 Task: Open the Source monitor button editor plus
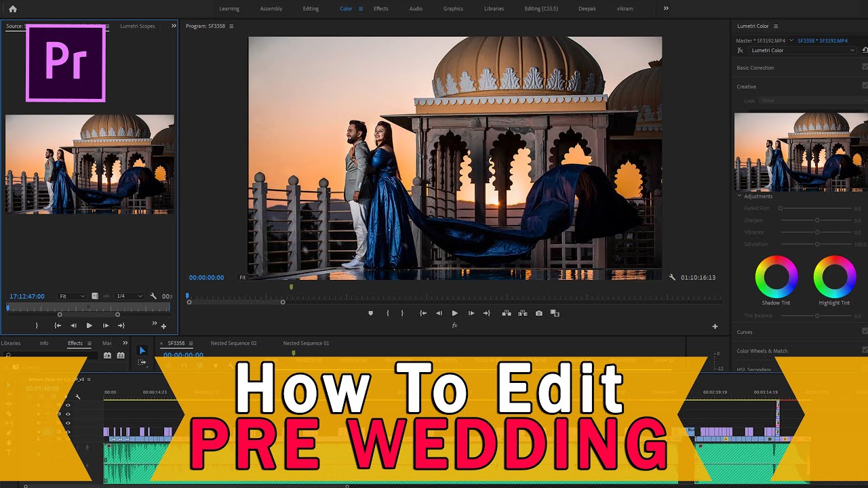(163, 326)
